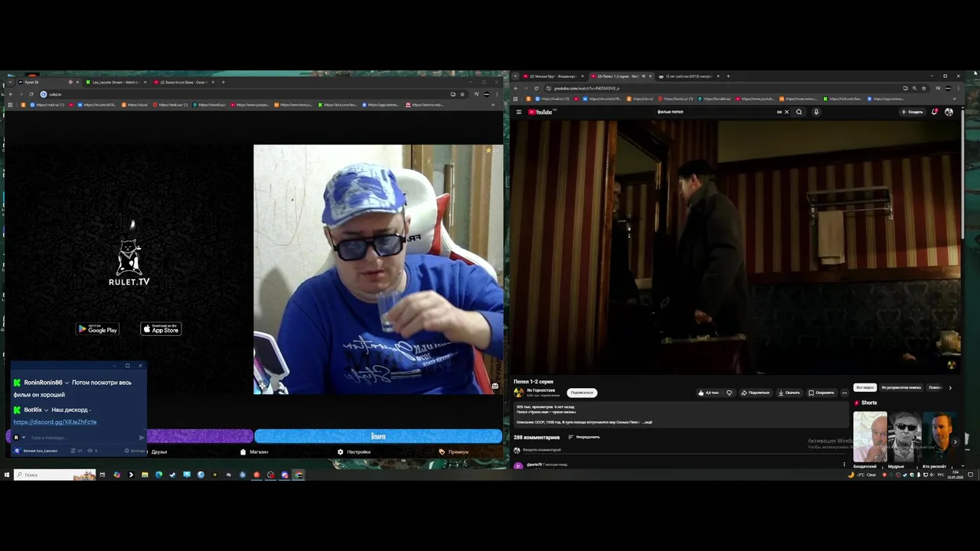
Task: Open BotRix user dropdown in chat
Action: pyautogui.click(x=46, y=410)
